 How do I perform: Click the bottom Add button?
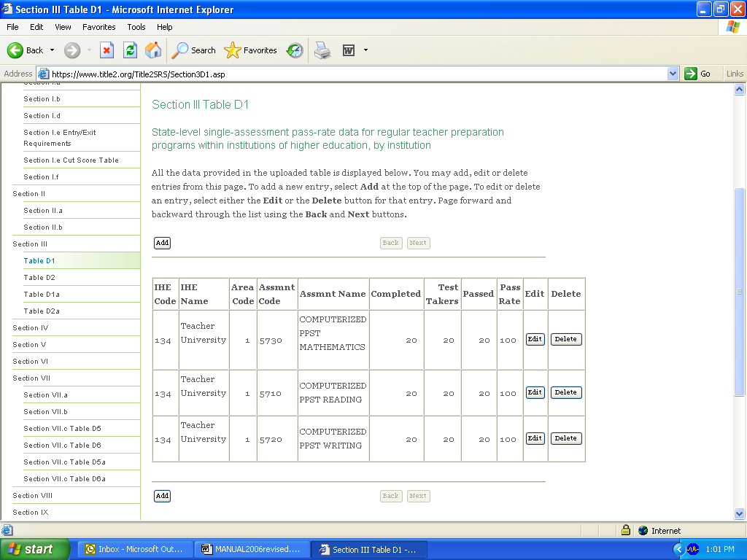(162, 496)
